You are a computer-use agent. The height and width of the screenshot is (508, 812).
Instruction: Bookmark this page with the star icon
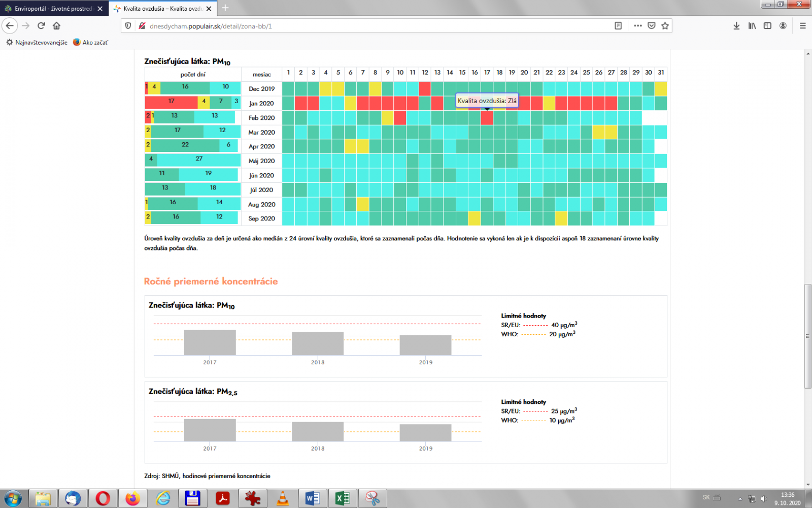[x=665, y=26]
